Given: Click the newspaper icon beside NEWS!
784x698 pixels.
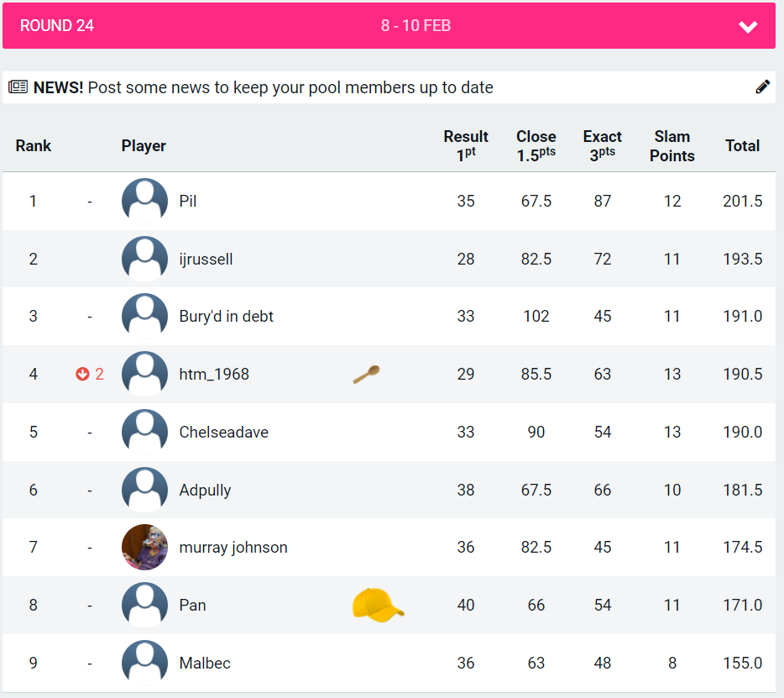Looking at the screenshot, I should click(x=18, y=87).
